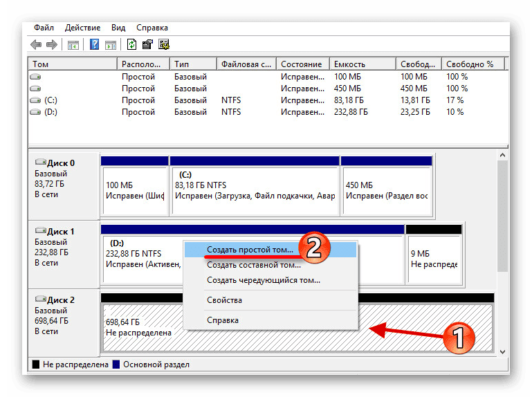The width and height of the screenshot is (532, 397).
Task: Click the scroll down arrow of the disk pane
Action: click(x=502, y=352)
